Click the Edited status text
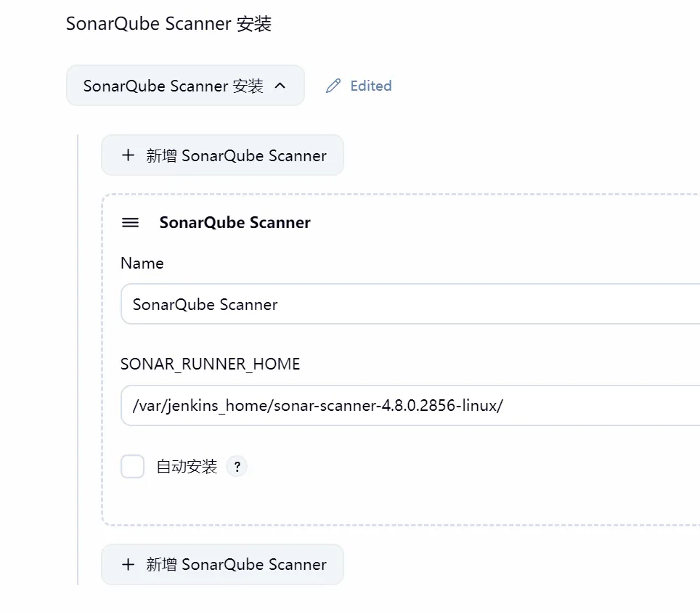 point(371,86)
